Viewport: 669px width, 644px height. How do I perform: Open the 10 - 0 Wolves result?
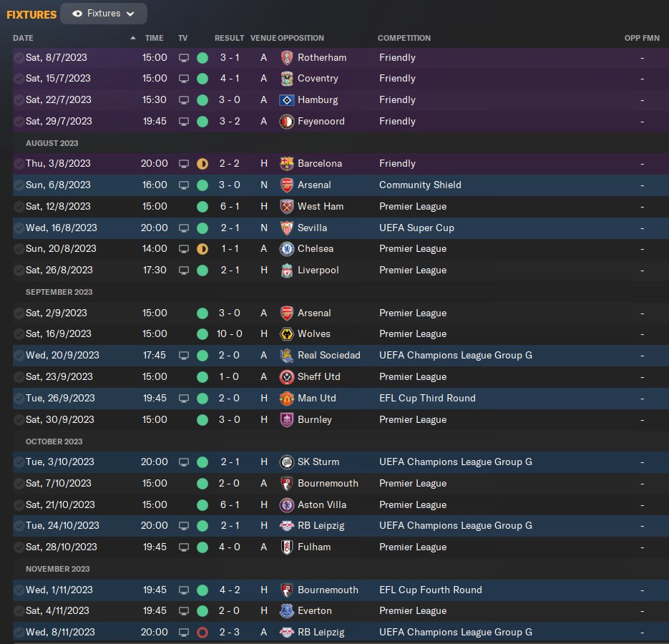[x=229, y=333]
